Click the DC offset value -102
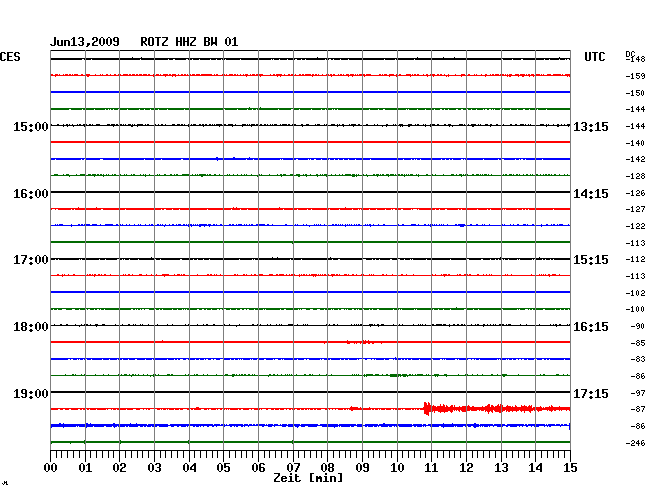Image resolution: width=650 pixels, height=494 pixels. [635, 293]
